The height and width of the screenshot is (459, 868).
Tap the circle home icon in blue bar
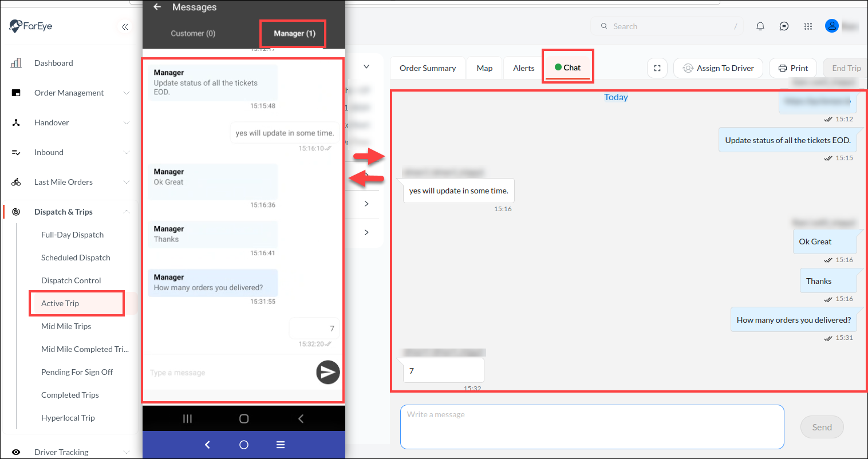(x=244, y=445)
